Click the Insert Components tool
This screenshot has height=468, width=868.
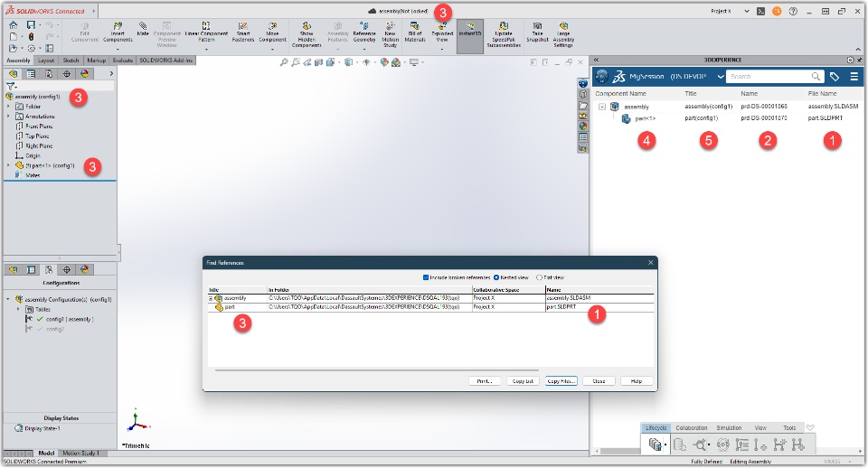118,33
